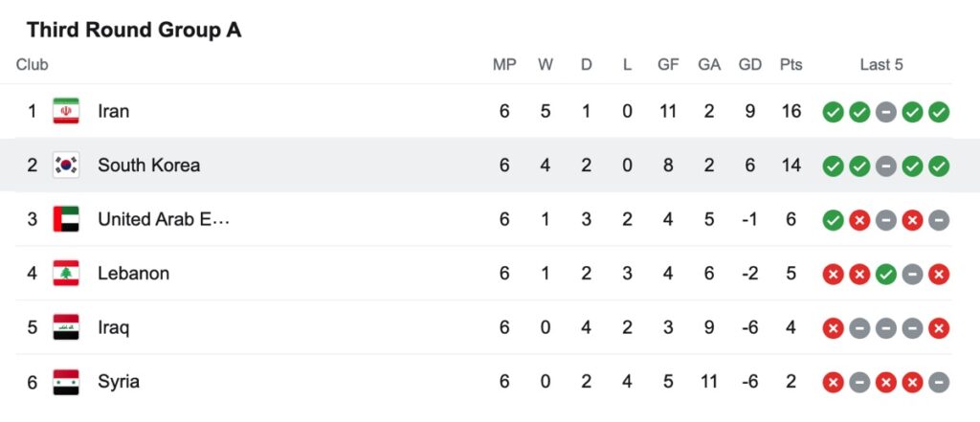Image resolution: width=980 pixels, height=422 pixels.
Task: Click the Iran flag icon
Action: [66, 111]
